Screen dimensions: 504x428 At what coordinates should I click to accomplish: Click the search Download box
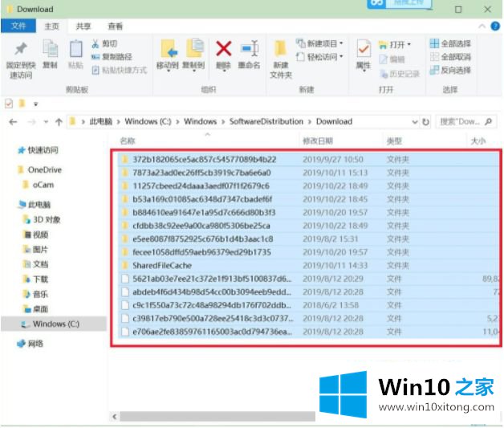click(x=465, y=122)
